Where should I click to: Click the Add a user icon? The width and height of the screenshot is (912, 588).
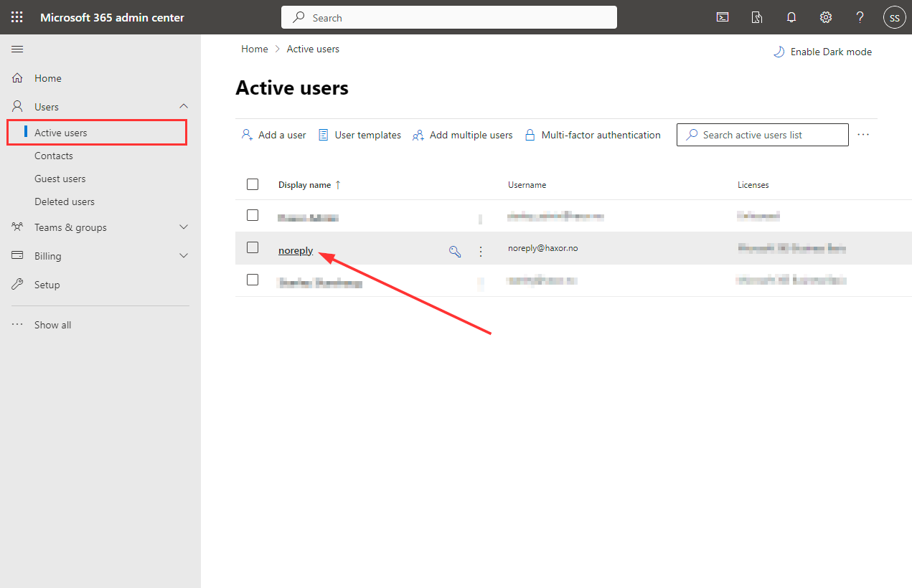point(247,135)
